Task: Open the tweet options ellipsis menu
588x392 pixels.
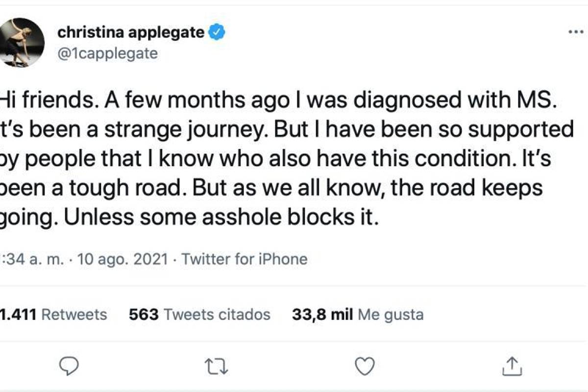Action: [x=576, y=30]
